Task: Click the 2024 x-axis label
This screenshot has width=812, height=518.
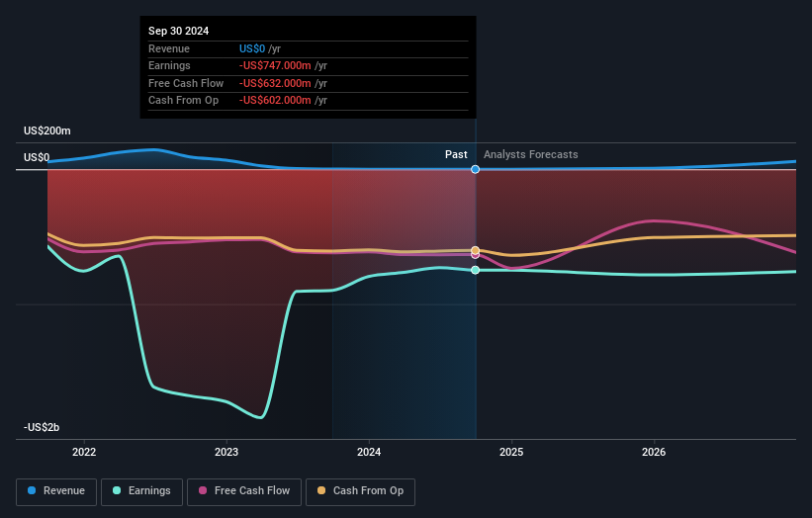Action: [x=369, y=452]
